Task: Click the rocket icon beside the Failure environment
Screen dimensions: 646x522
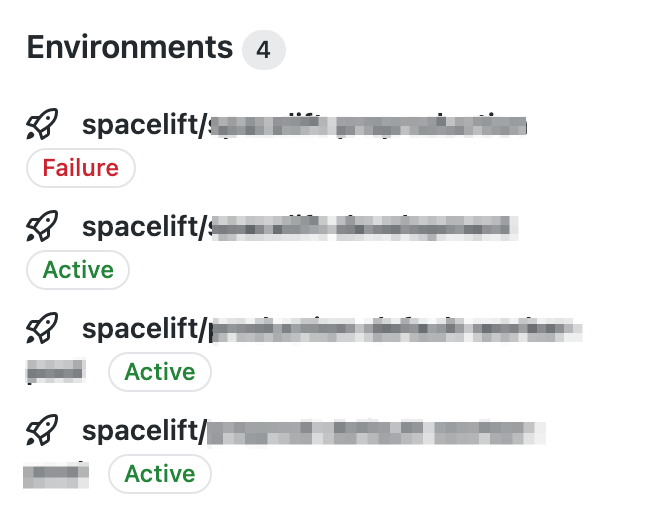Action: [x=42, y=125]
